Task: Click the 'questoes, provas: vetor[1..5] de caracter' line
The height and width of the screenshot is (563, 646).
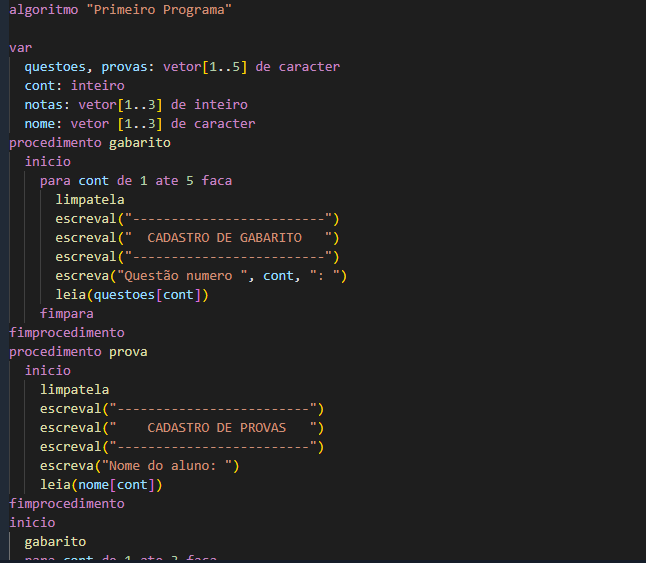Action: pos(182,67)
